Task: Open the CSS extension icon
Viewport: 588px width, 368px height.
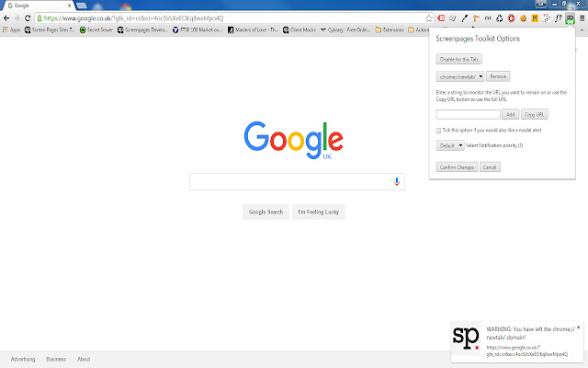Action: coord(488,18)
